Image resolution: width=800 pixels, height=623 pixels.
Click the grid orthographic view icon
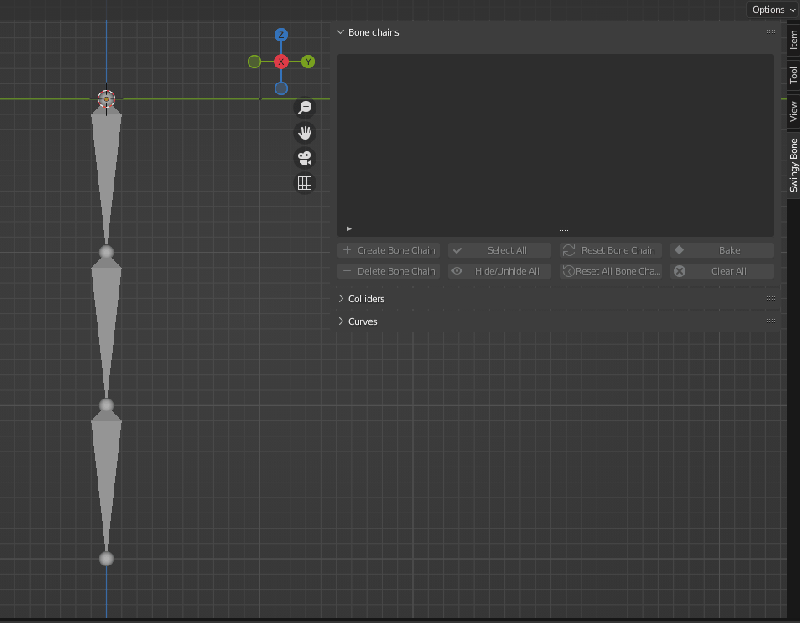point(305,183)
